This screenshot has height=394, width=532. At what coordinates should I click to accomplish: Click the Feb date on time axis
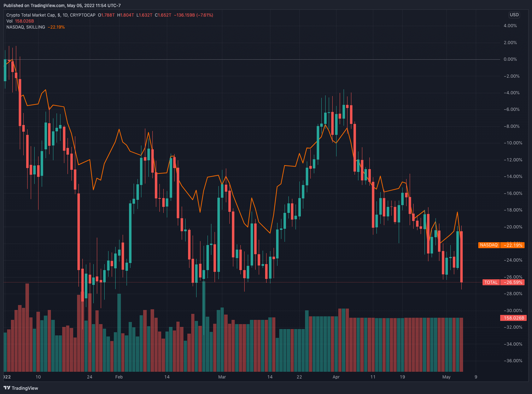(119, 377)
